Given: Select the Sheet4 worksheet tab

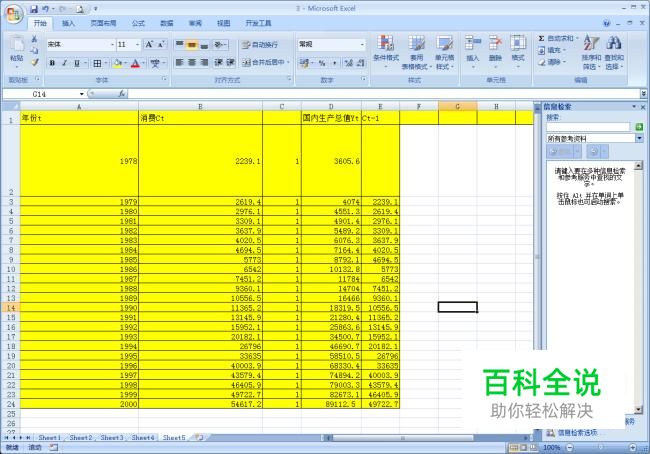Looking at the screenshot, I should (143, 437).
